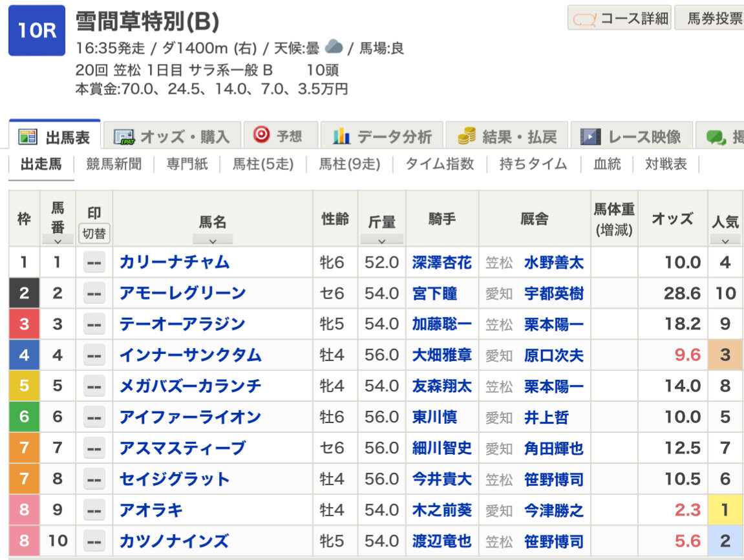Screen dimensions: 744x560
Task: Click the レース映像 video icon
Action: [590, 136]
